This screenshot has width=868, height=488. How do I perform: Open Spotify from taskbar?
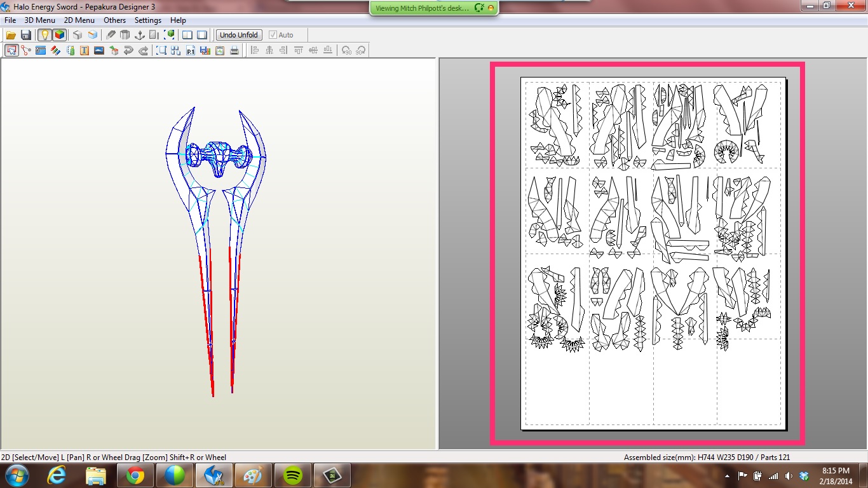click(292, 475)
